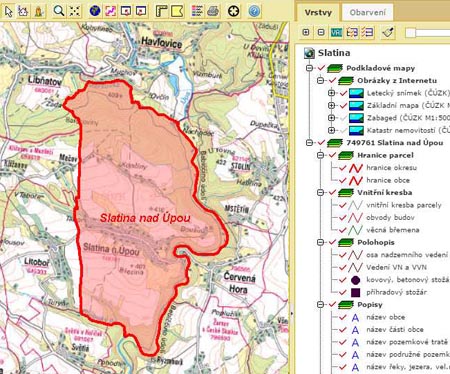The height and width of the screenshot is (374, 450).
Task: Open the blue help question mark
Action: click(254, 11)
